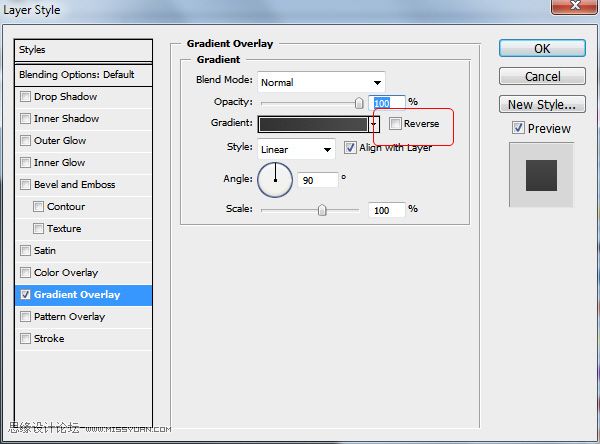
Task: Check the Contour sub-option box
Action: [38, 207]
